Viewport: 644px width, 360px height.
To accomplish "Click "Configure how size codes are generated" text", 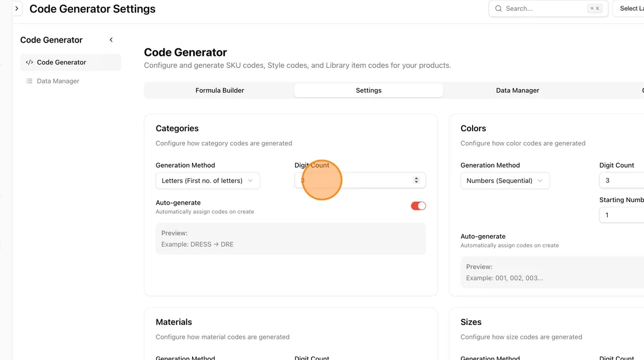I will pos(521,337).
